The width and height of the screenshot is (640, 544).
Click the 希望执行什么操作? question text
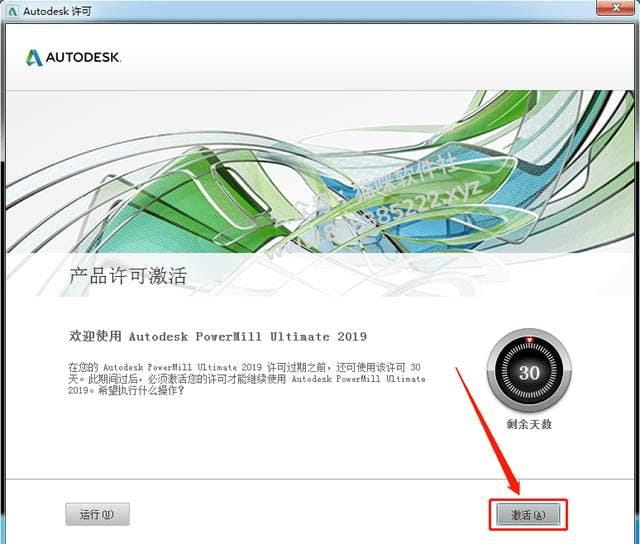[x=140, y=390]
